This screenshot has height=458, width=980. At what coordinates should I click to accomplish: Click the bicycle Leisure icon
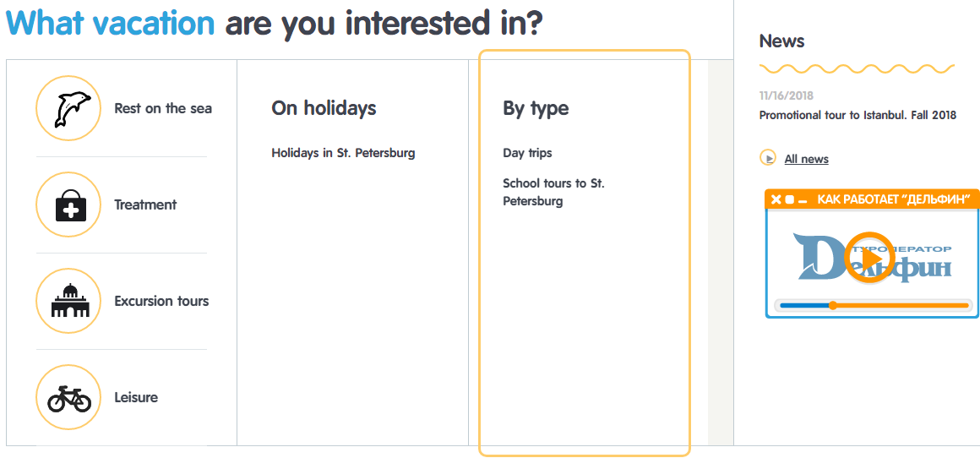[x=68, y=397]
